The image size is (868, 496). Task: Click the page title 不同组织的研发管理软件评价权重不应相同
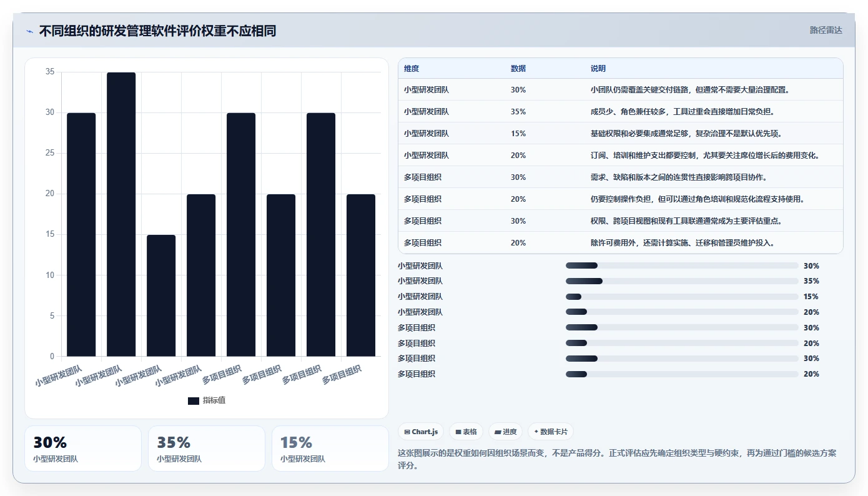point(157,31)
